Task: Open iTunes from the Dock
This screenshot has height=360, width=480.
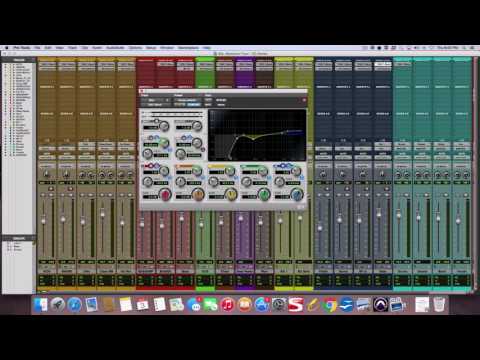Action: pos(227,305)
